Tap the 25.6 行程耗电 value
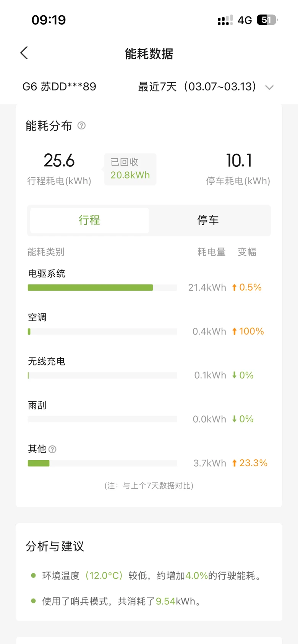The height and width of the screenshot is (644, 298). coord(59,161)
